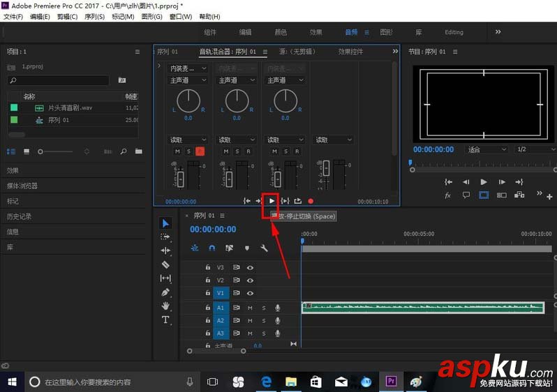Add marker in timeline toolbar
The image size is (557, 392).
tap(247, 248)
